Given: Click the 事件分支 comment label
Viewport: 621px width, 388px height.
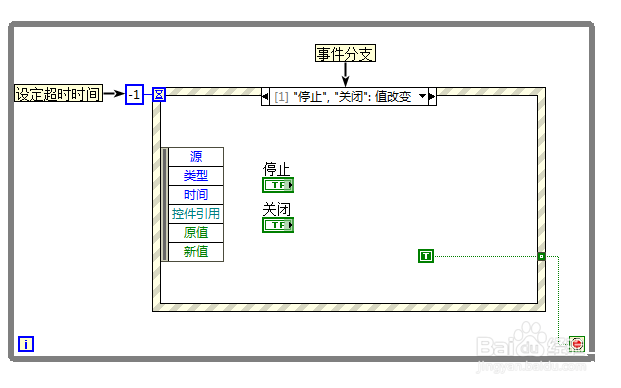Looking at the screenshot, I should click(x=345, y=53).
